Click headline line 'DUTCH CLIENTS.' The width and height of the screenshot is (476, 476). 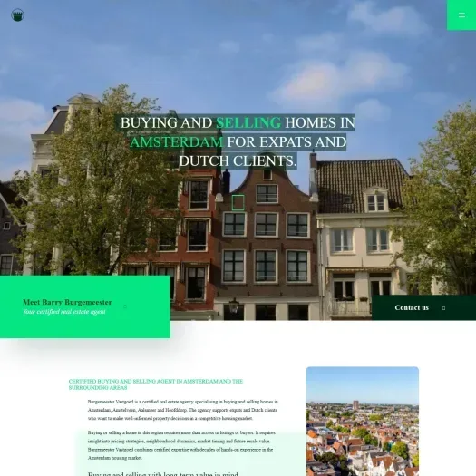(238, 160)
